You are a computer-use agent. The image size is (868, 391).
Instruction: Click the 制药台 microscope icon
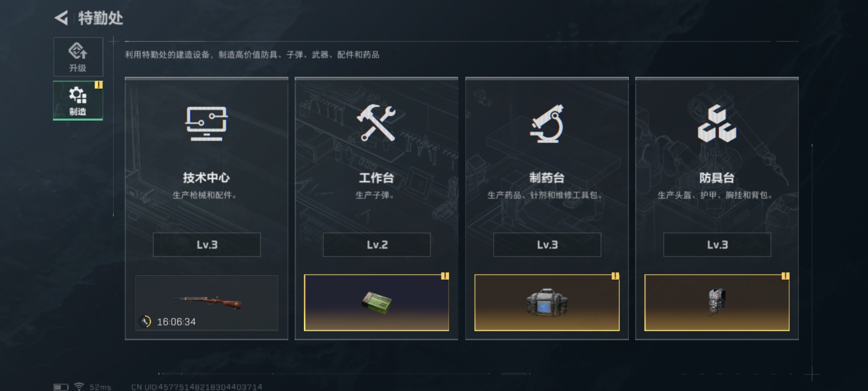tap(547, 123)
